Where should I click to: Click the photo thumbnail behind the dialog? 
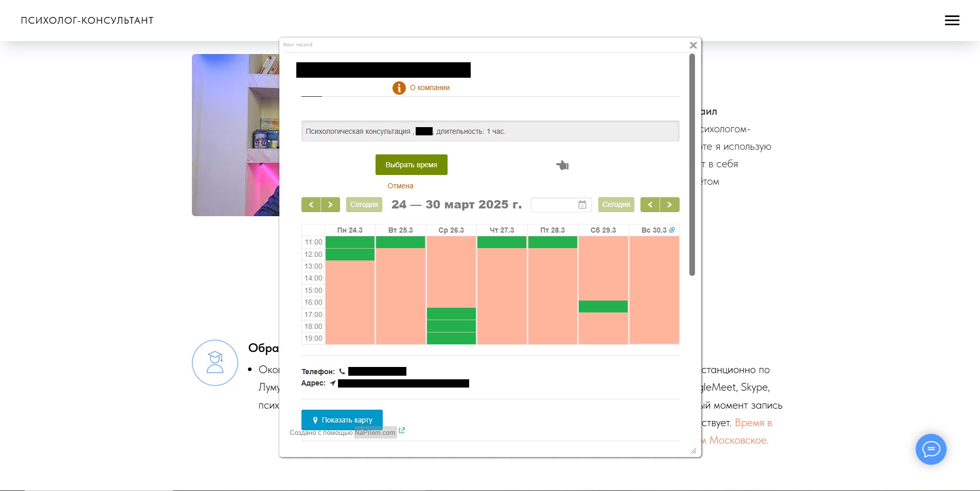click(236, 135)
